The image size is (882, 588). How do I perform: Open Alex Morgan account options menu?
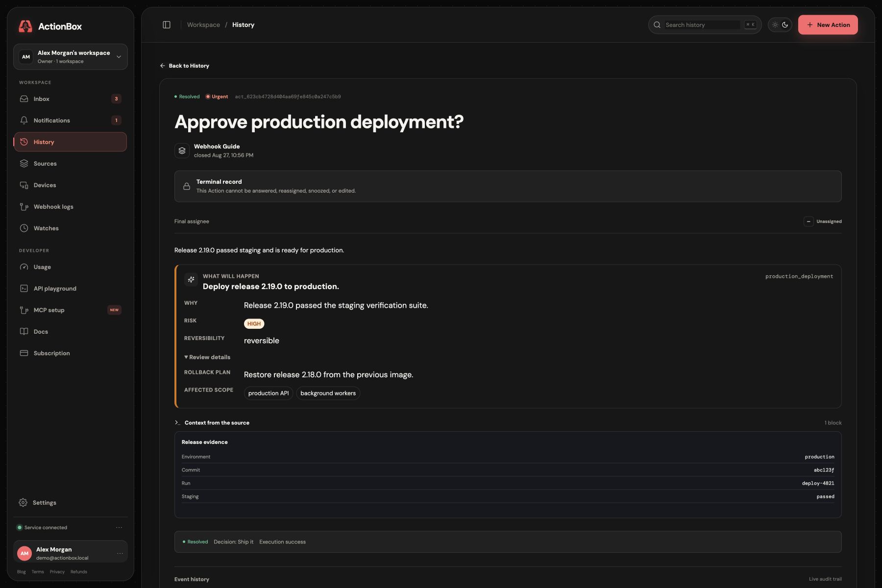point(120,554)
